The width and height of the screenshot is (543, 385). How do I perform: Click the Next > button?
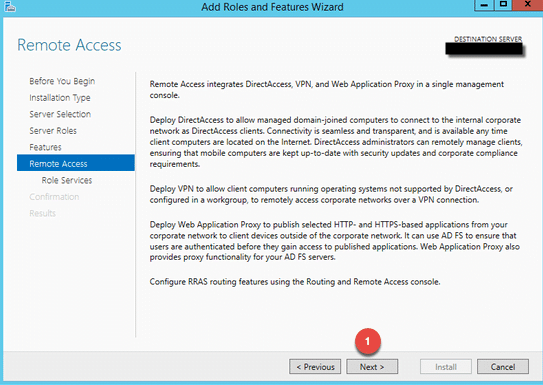point(372,367)
